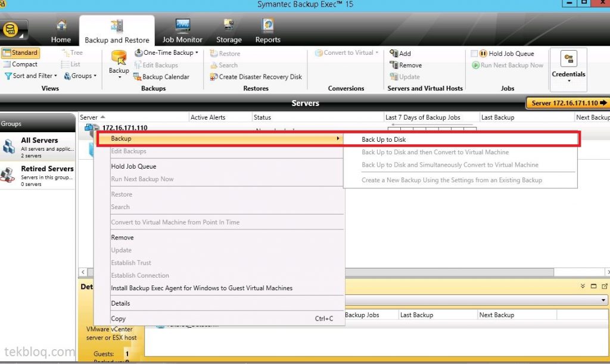Open Sort and Filter dropdown
This screenshot has height=364, width=610.
click(x=31, y=76)
